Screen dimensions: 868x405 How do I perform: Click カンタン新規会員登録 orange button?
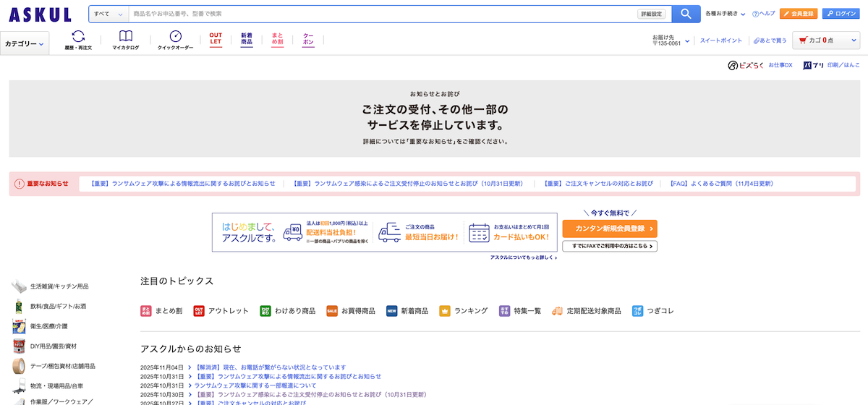click(x=609, y=229)
